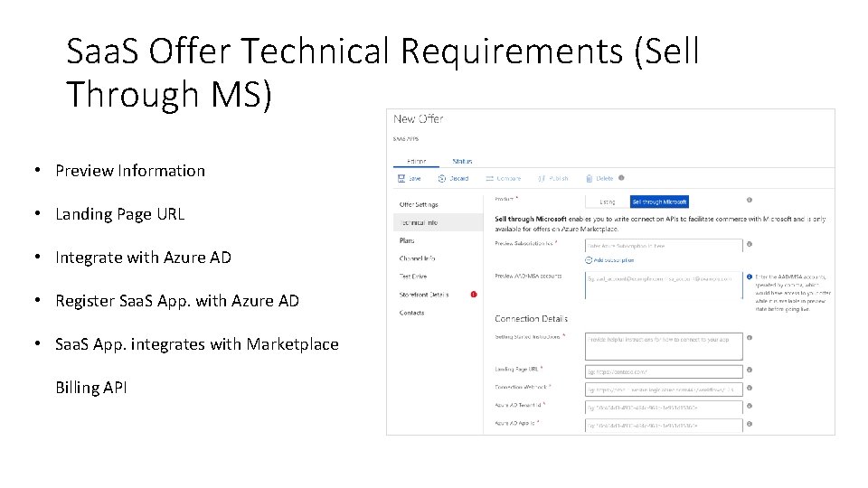The width and height of the screenshot is (868, 488).
Task: Open Test Drive in the sidebar
Action: coord(413,277)
